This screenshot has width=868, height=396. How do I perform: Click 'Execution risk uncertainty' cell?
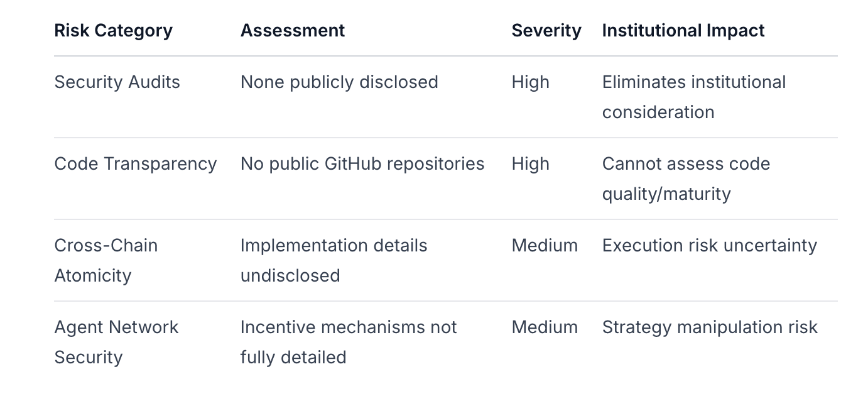tap(710, 245)
